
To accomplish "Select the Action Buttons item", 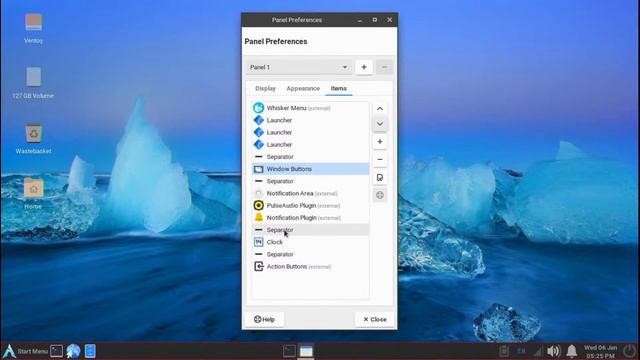I will click(x=311, y=267).
